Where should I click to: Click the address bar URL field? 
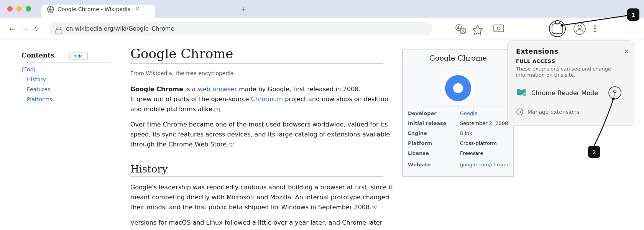[x=241, y=29]
